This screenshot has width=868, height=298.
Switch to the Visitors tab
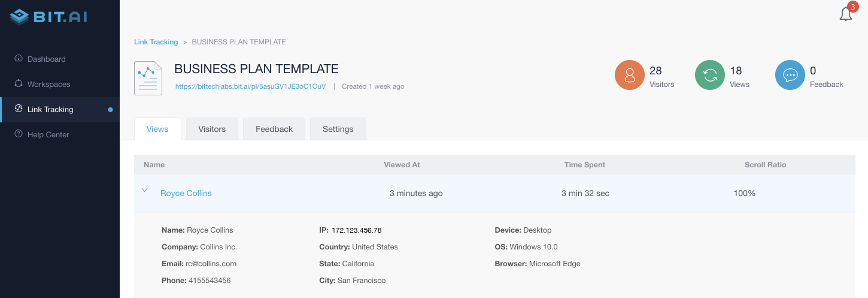tap(212, 129)
